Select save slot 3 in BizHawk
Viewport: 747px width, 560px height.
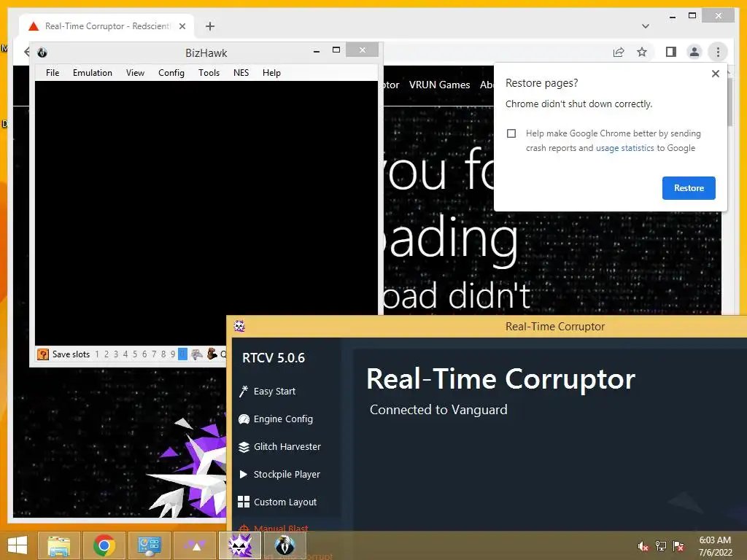[116, 354]
